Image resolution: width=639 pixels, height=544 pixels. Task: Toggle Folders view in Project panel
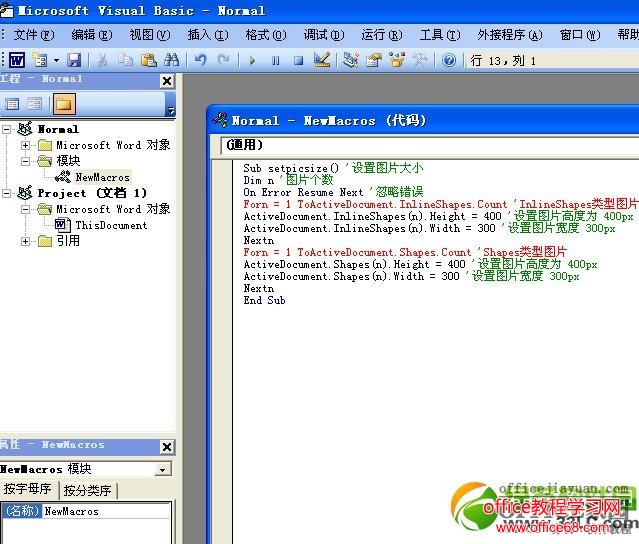tap(64, 104)
